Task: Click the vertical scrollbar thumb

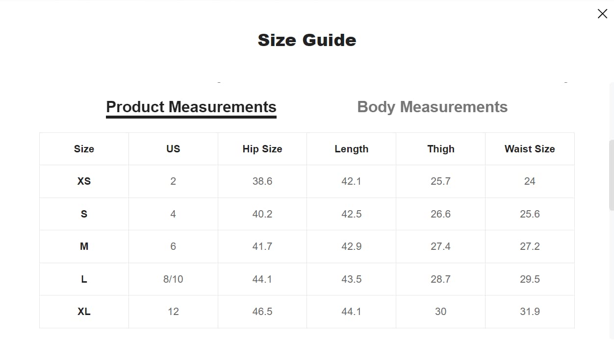Action: pos(611,175)
